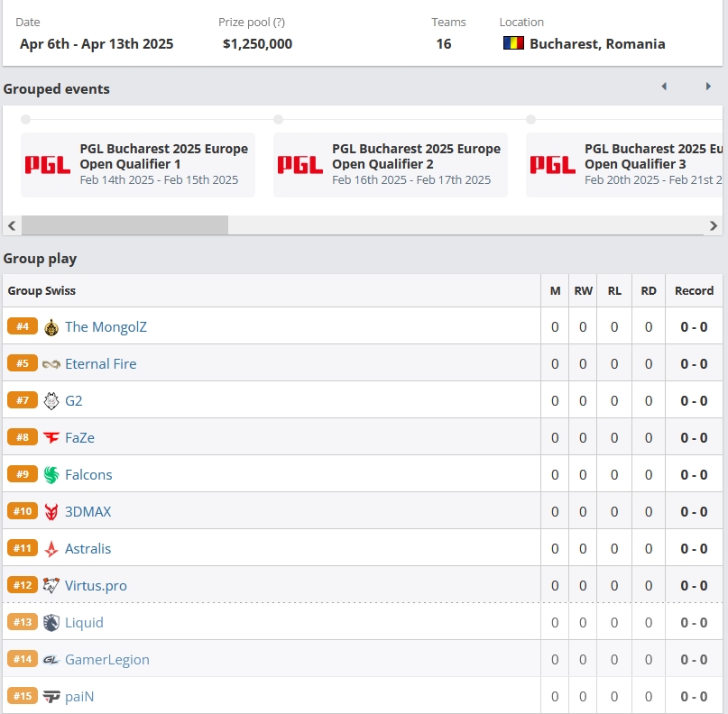The image size is (728, 714).
Task: Click the Romania flag icon
Action: [x=513, y=43]
